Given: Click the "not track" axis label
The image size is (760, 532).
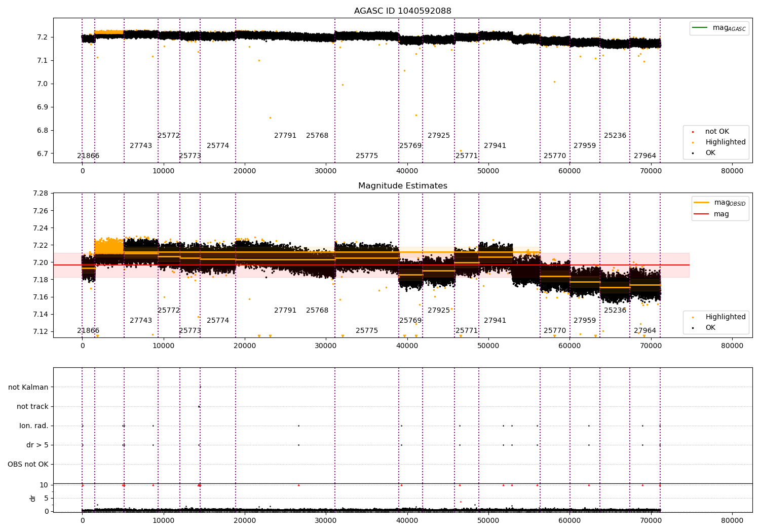Looking at the screenshot, I should coord(32,407).
